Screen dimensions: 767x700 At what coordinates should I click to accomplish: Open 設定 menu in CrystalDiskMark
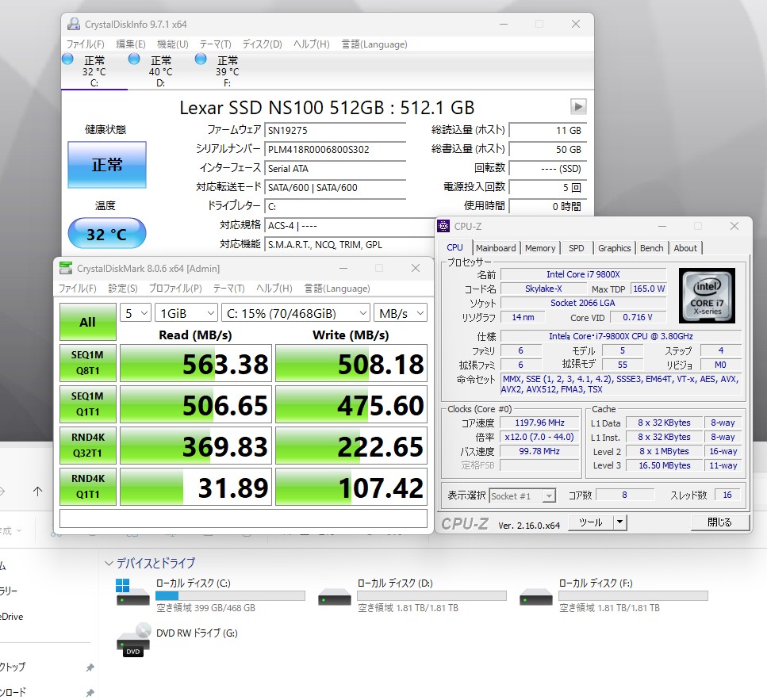[123, 288]
